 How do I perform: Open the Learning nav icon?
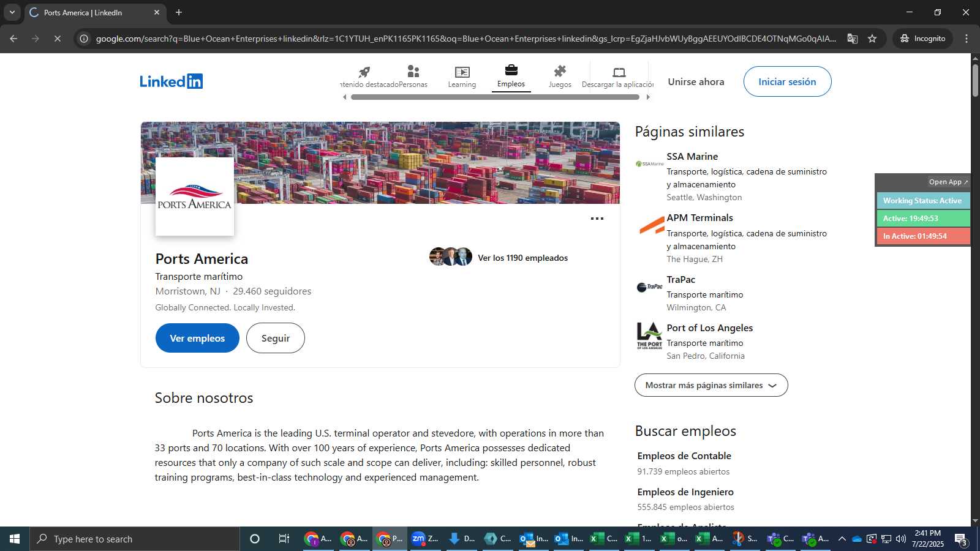click(462, 77)
